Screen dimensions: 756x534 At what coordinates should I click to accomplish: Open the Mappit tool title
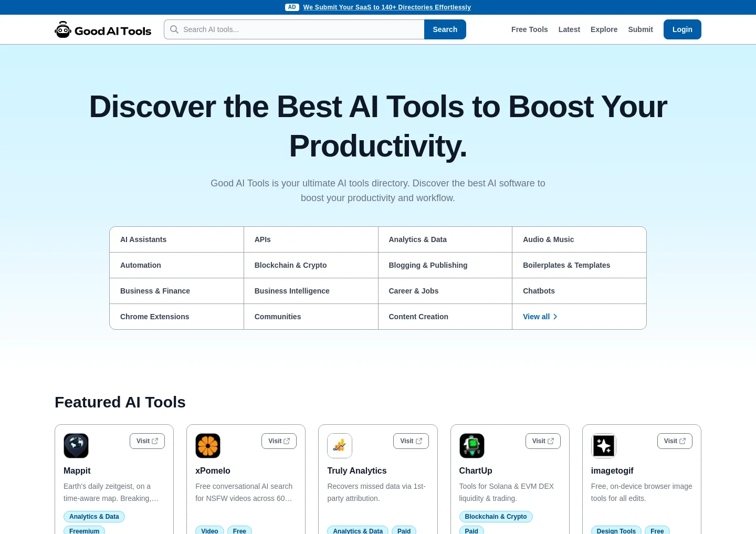click(77, 471)
